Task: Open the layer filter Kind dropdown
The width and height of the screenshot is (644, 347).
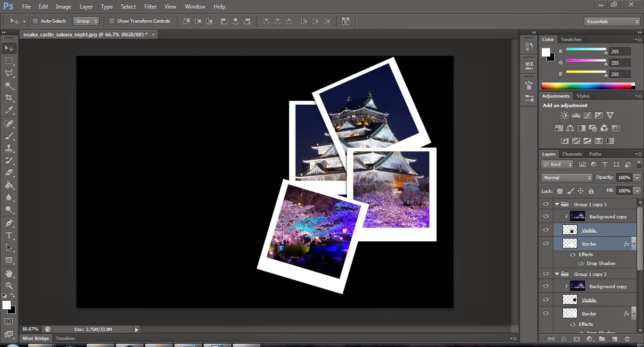Action: pyautogui.click(x=557, y=165)
